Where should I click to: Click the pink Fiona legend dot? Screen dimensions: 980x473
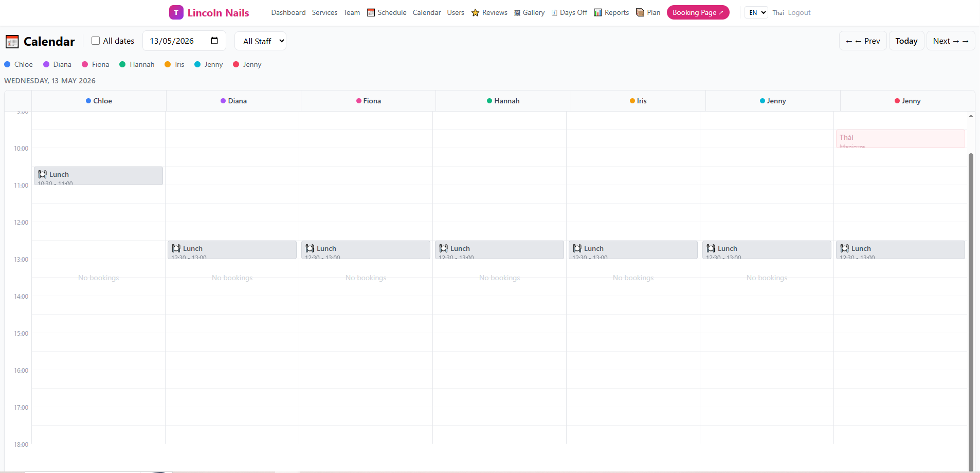pyautogui.click(x=85, y=64)
